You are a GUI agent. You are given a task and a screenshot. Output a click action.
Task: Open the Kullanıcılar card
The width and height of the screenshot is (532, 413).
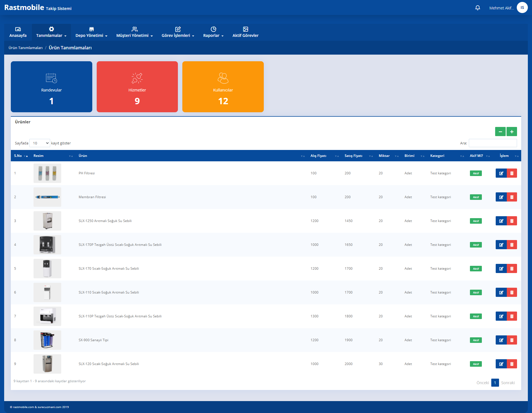(x=223, y=87)
